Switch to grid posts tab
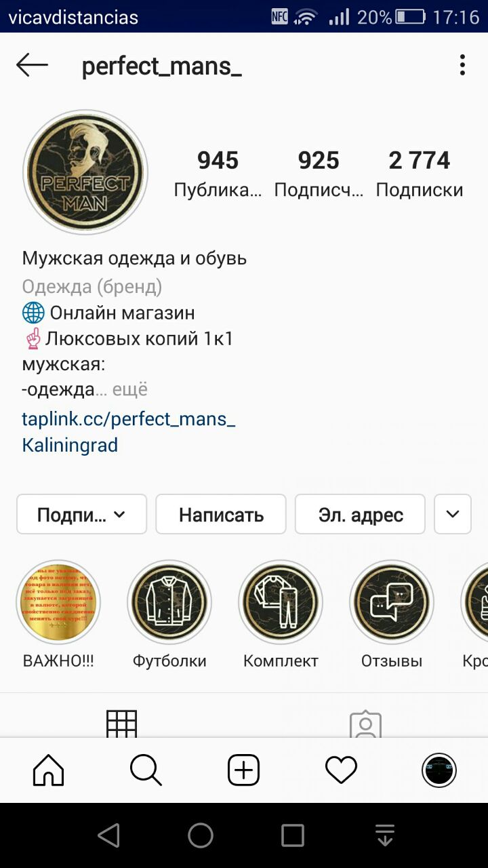 click(122, 724)
